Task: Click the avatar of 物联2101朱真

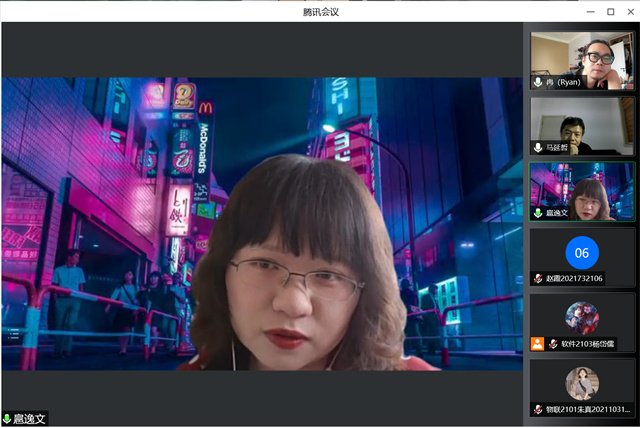Action: [x=582, y=384]
